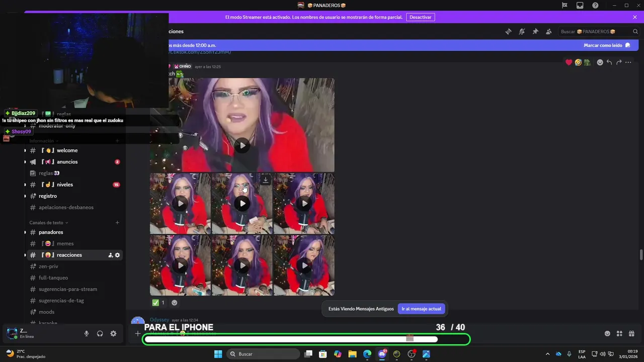
Task: Open apelaciones-desbaneos channel
Action: (x=74, y=207)
